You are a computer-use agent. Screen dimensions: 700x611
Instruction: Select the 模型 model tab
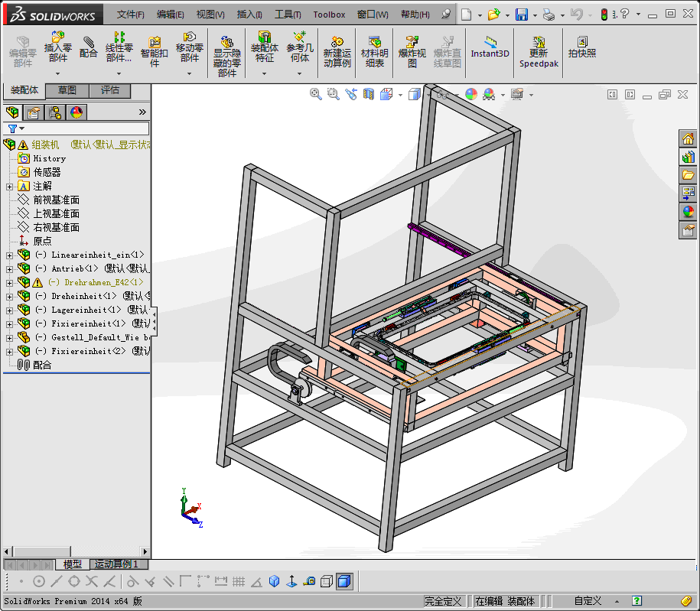pyautogui.click(x=73, y=564)
